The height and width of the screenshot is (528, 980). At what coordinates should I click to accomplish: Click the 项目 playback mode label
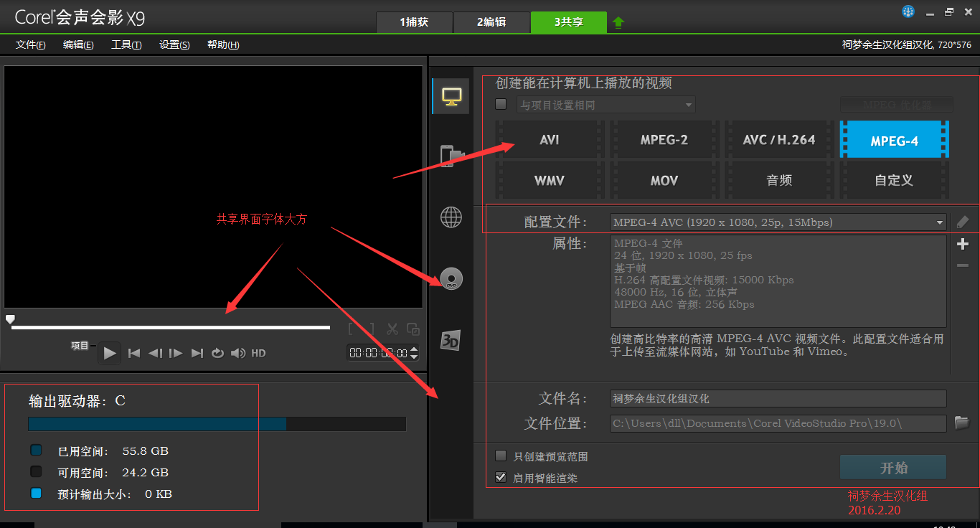point(80,346)
